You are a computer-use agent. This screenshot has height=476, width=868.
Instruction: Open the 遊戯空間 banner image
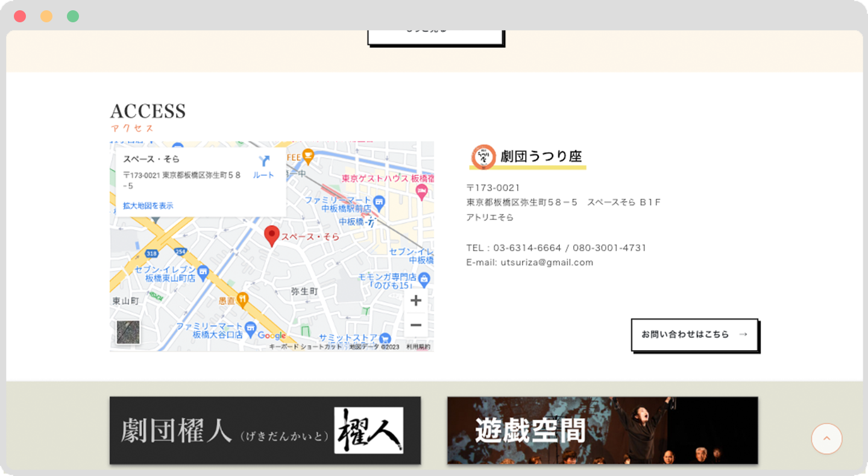pyautogui.click(x=602, y=430)
